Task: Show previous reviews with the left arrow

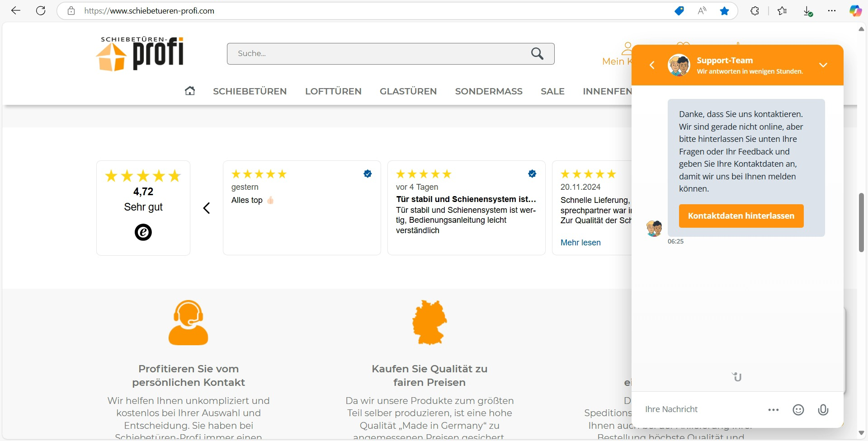Action: pos(207,208)
